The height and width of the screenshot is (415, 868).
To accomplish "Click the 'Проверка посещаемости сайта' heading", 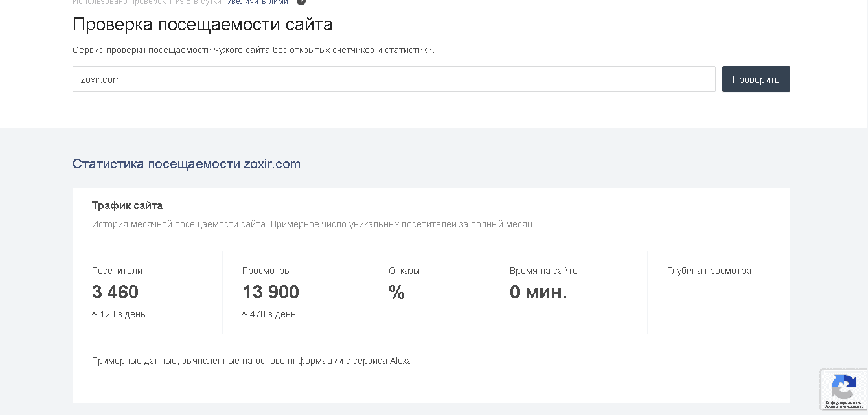I will pyautogui.click(x=202, y=25).
